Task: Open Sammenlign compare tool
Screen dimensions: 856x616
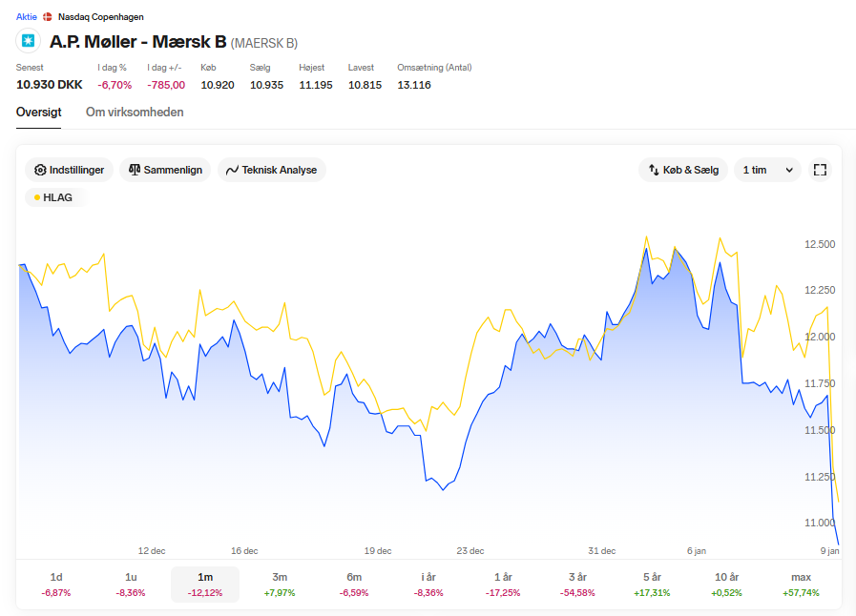Action: (x=165, y=170)
